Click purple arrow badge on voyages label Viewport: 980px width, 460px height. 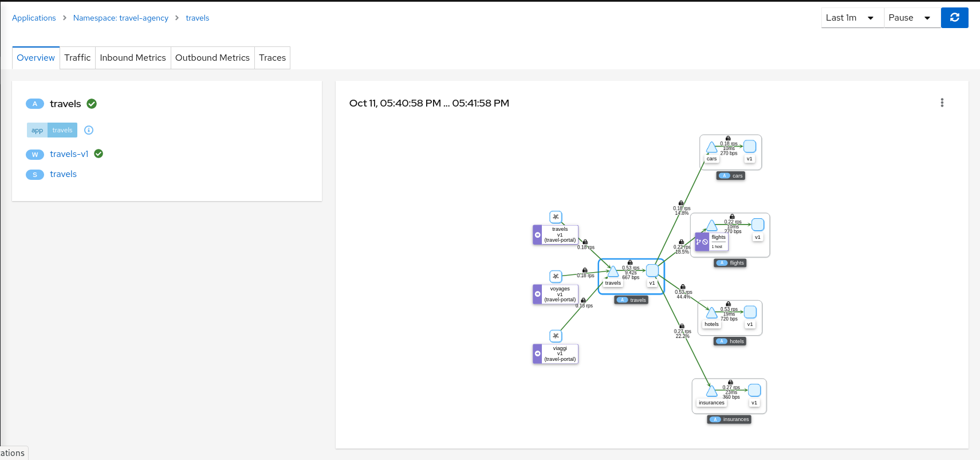(537, 294)
